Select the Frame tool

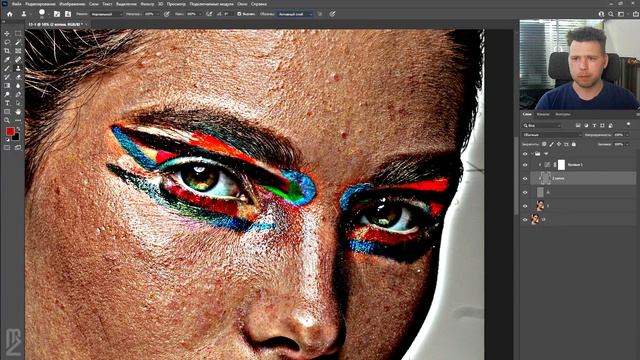coord(18,51)
